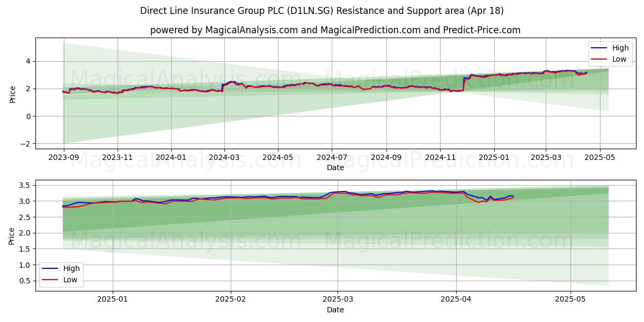Click the 3.5 price tick on bottom chart

[25, 185]
